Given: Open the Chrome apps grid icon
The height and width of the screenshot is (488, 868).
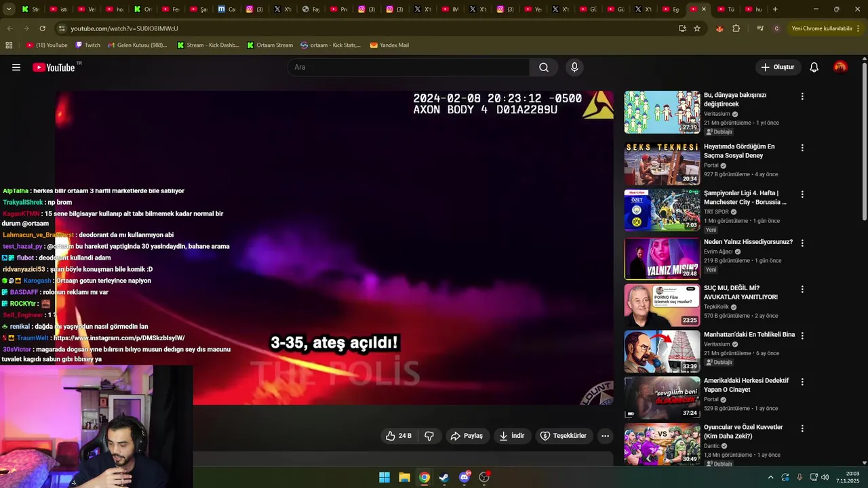Looking at the screenshot, I should click(9, 45).
